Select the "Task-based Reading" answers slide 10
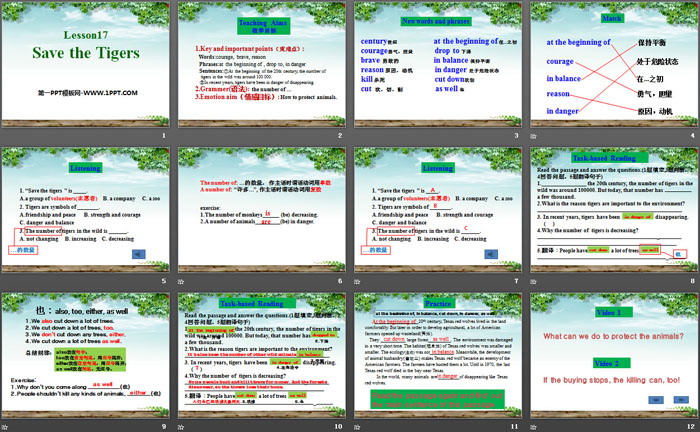 point(262,355)
